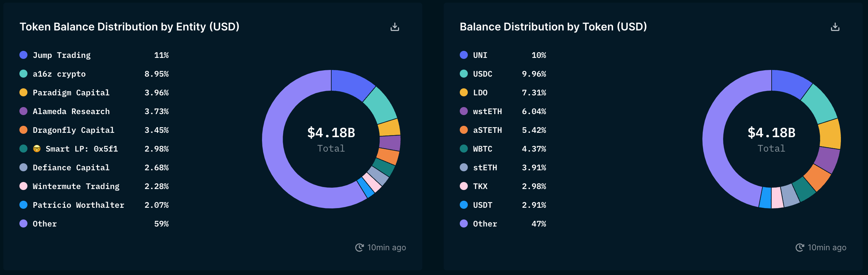The height and width of the screenshot is (275, 868).
Task: Open the Dragonfly Capital entity entry
Action: (73, 130)
